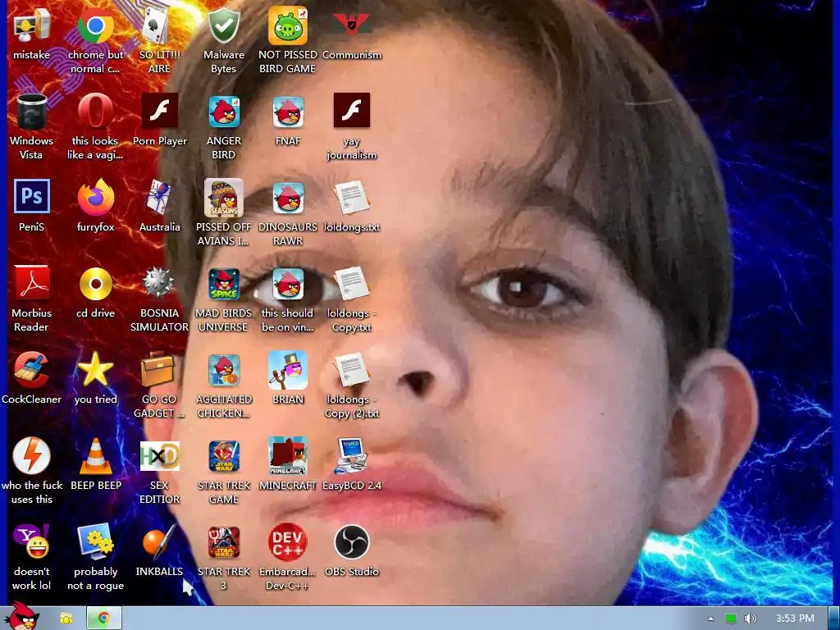Launch EasyBCD 2.4 from the desktop
This screenshot has width=840, height=630.
(x=351, y=456)
